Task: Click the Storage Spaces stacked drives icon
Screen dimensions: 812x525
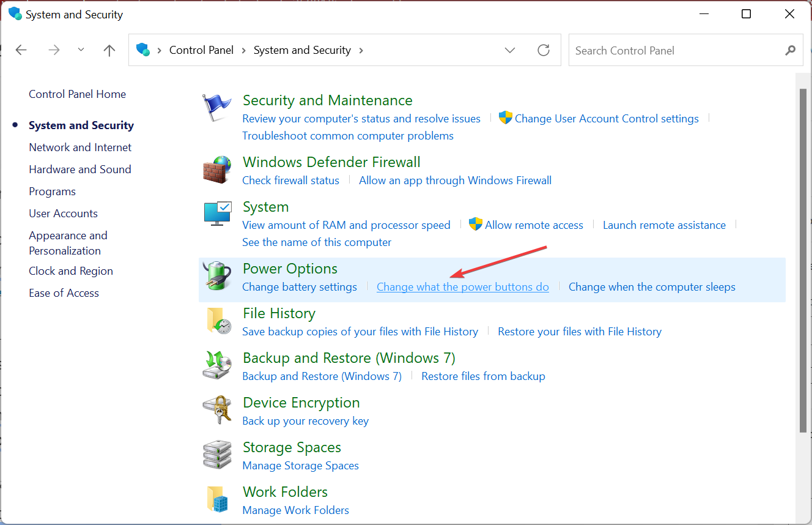Action: pyautogui.click(x=217, y=455)
